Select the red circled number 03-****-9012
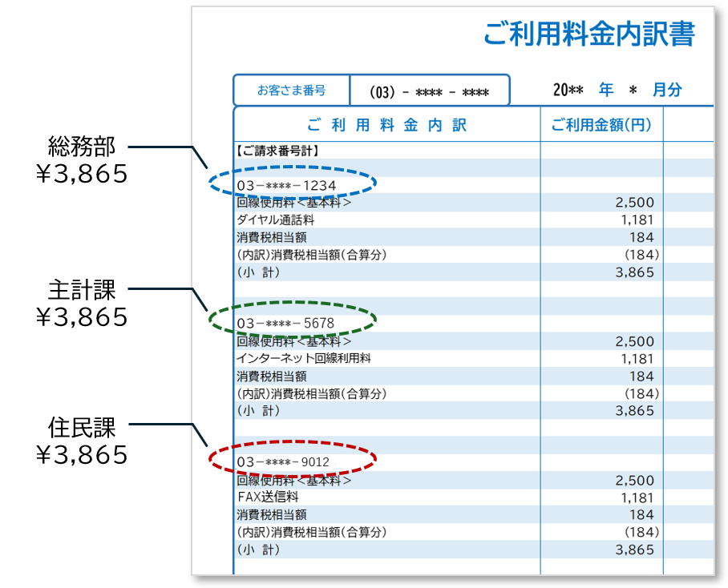 [x=291, y=461]
